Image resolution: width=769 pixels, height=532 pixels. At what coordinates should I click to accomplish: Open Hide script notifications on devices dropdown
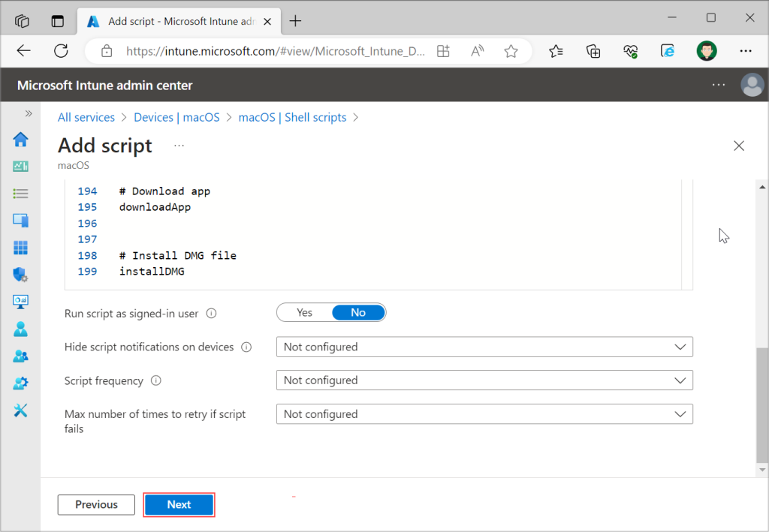[x=484, y=347]
